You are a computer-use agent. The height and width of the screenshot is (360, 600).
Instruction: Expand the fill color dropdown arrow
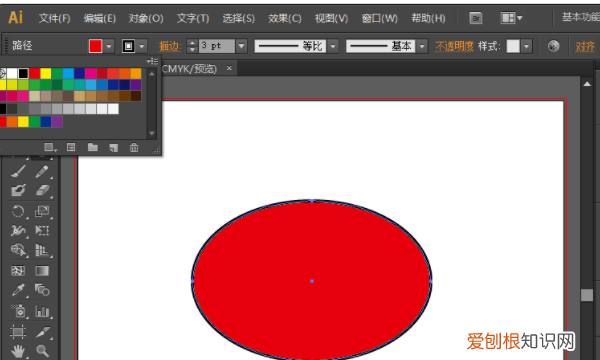(x=109, y=46)
